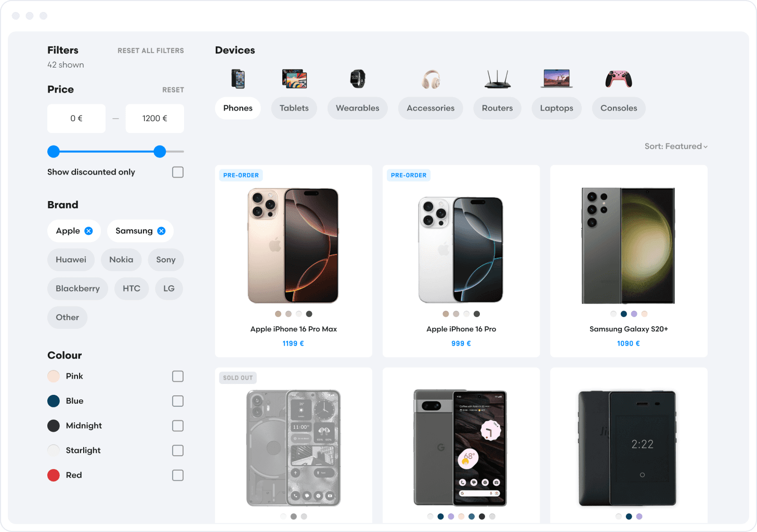This screenshot has width=757, height=532.
Task: Click the Accessories headphones icon
Action: coord(430,79)
